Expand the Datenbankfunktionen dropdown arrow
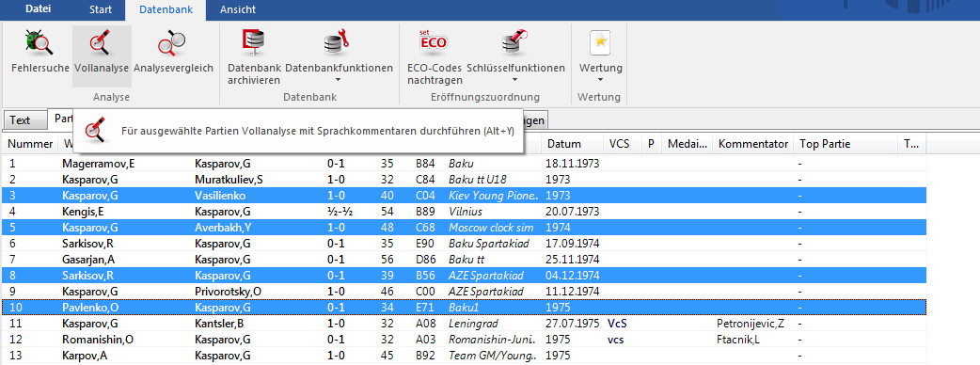Viewport: 980px width, 365px height. [339, 80]
